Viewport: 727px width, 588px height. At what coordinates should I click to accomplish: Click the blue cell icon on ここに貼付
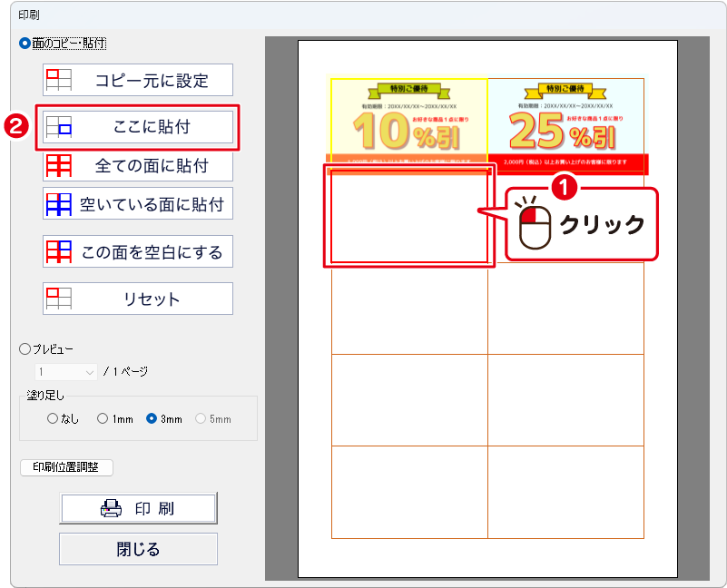[x=59, y=127]
